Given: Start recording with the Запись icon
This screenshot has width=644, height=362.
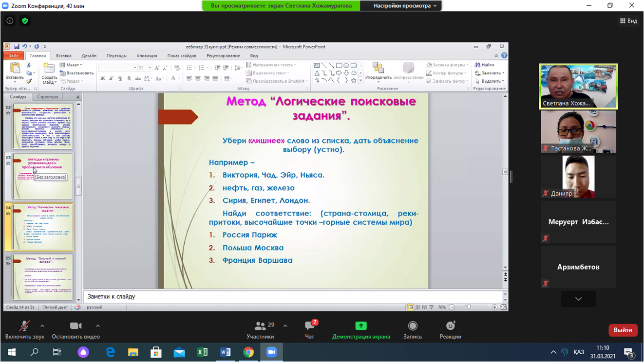Looking at the screenshot, I should pos(413,326).
